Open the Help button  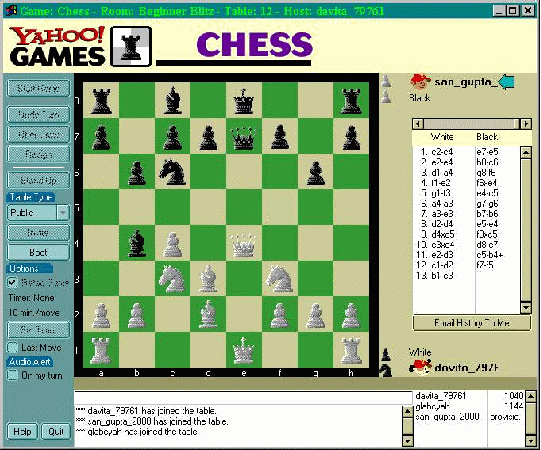point(22,431)
